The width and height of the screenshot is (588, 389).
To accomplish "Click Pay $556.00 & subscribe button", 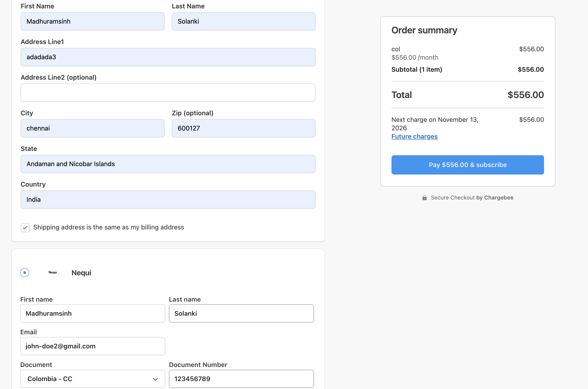I will tap(468, 165).
